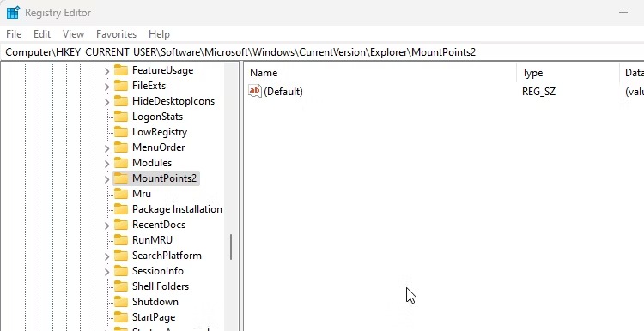Click the HideDesktopIcons folder icon

(121, 101)
